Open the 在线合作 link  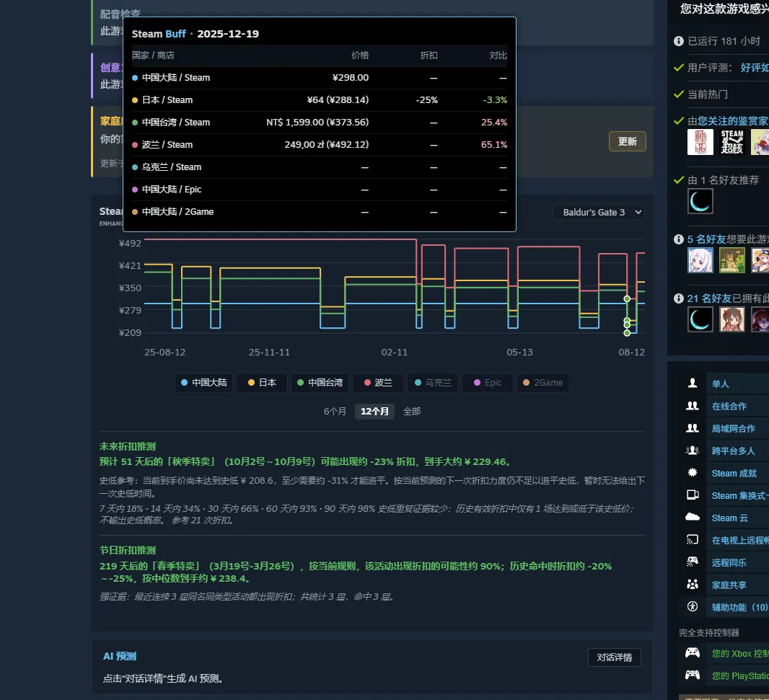pos(729,406)
